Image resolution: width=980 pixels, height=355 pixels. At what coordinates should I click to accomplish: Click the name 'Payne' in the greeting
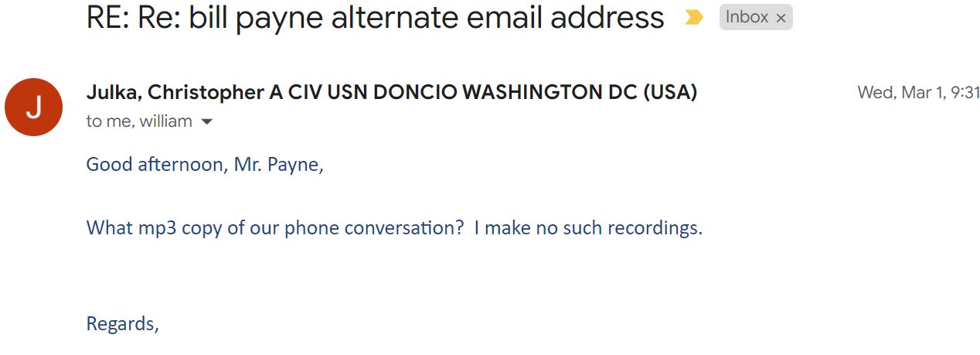[x=294, y=165]
